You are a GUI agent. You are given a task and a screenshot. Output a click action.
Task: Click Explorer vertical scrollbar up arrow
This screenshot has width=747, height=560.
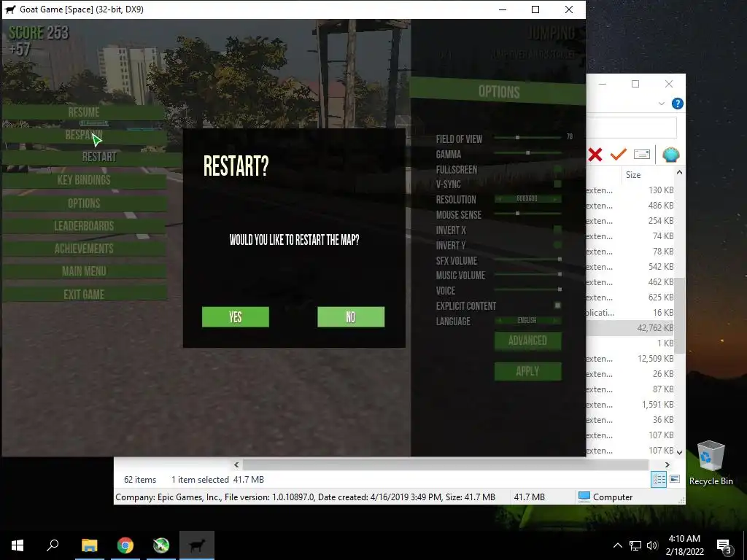(680, 172)
